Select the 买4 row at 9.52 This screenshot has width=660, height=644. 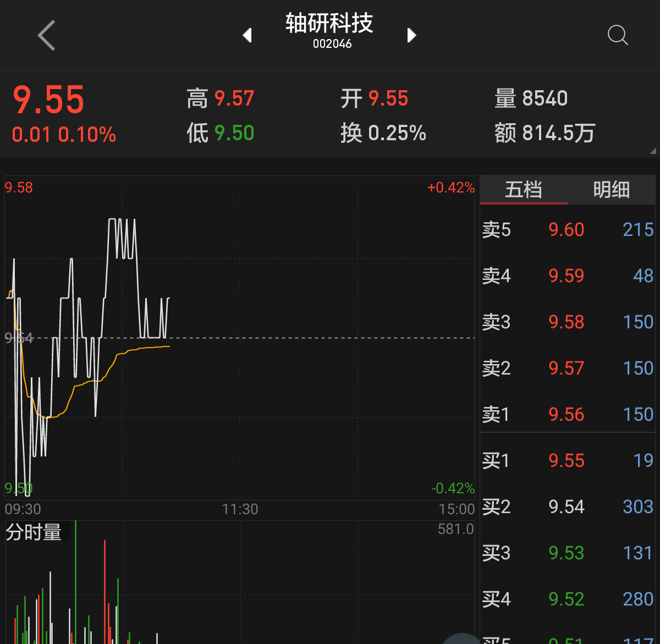click(x=568, y=599)
